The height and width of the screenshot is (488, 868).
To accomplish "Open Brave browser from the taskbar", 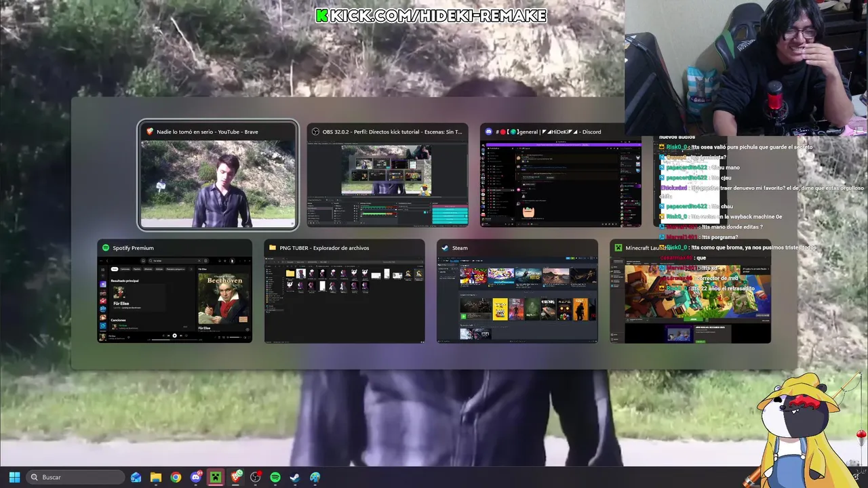I will [236, 477].
